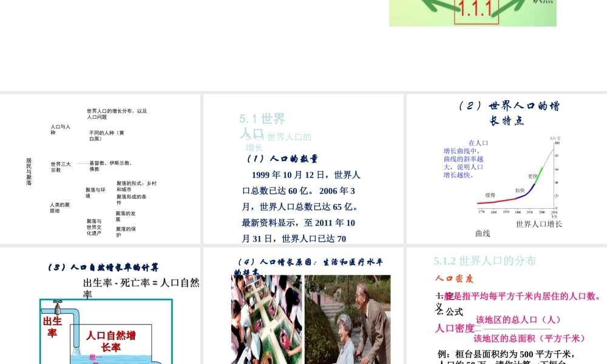607x364 pixels.
Task: Select the vertical text 居民与聚落
Action: point(29,171)
